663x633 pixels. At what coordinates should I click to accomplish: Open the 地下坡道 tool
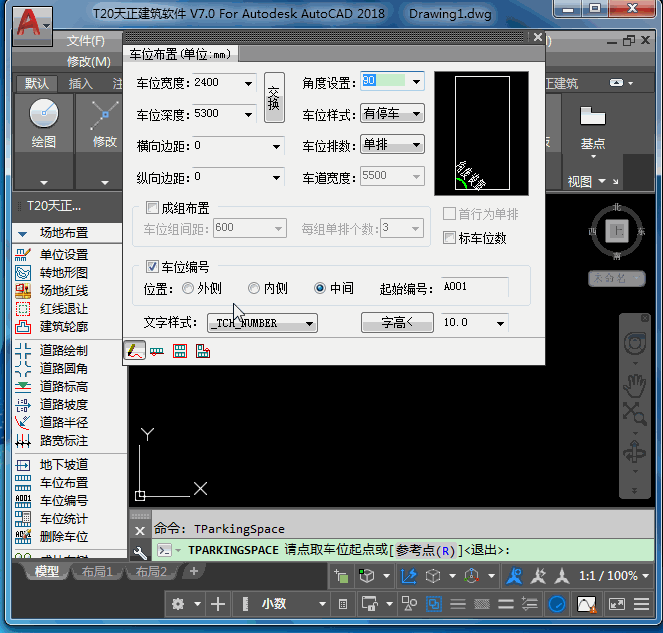click(23, 465)
